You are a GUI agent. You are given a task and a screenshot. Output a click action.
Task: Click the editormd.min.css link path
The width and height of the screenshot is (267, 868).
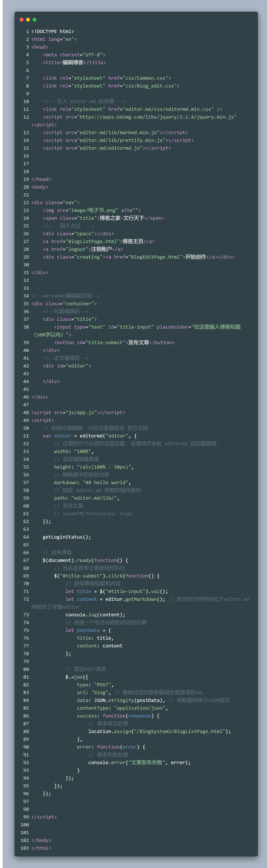168,109
